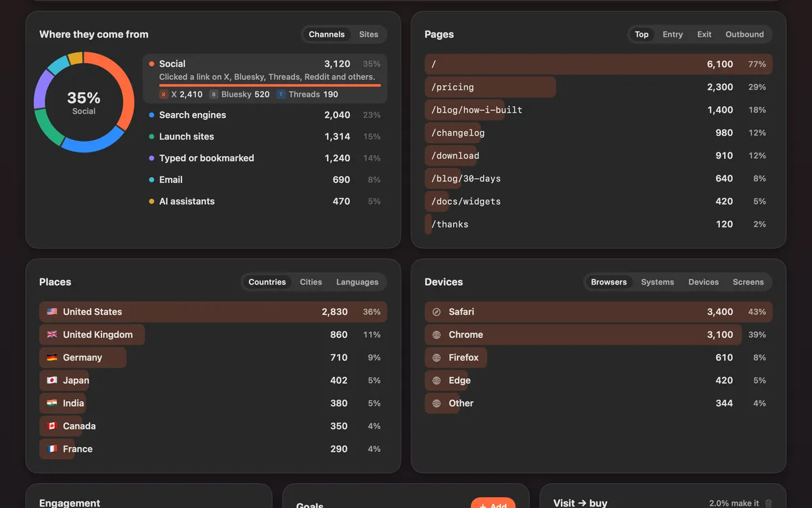Click the France flag icon
Screen dimensions: 812x508
pos(52,449)
